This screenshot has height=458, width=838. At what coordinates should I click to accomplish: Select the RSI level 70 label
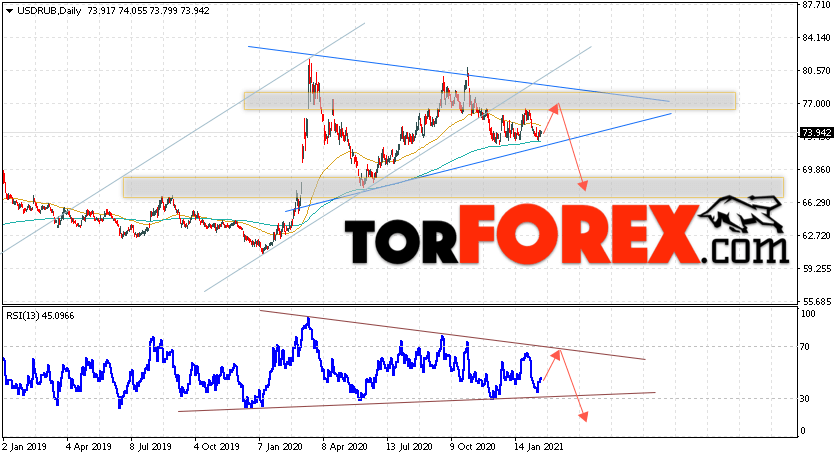[x=806, y=347]
